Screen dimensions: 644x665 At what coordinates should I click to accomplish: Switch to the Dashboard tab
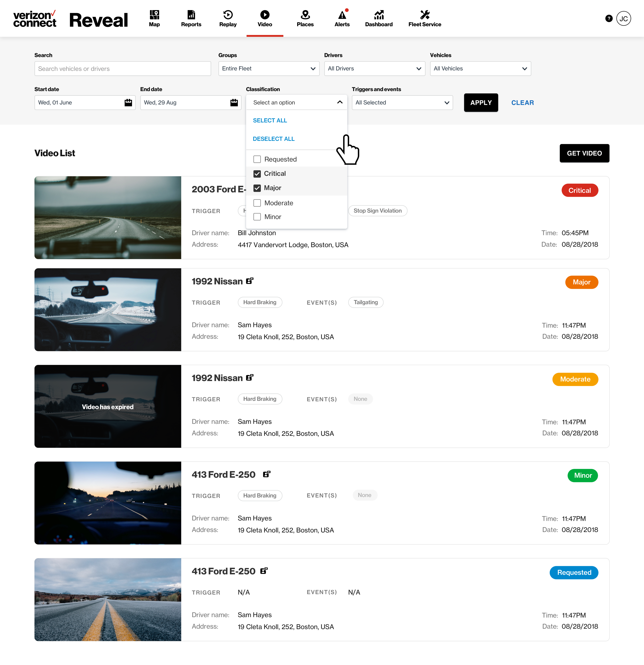[378, 18]
